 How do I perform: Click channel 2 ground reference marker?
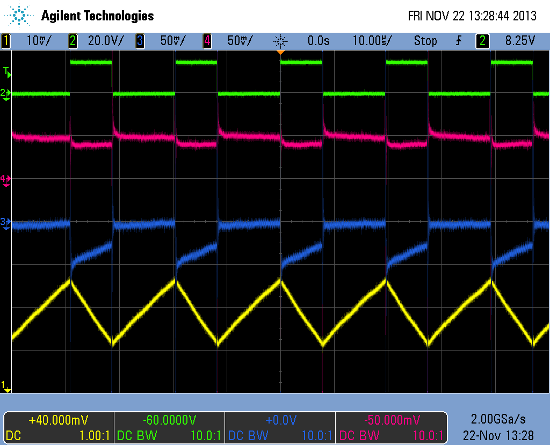point(6,94)
